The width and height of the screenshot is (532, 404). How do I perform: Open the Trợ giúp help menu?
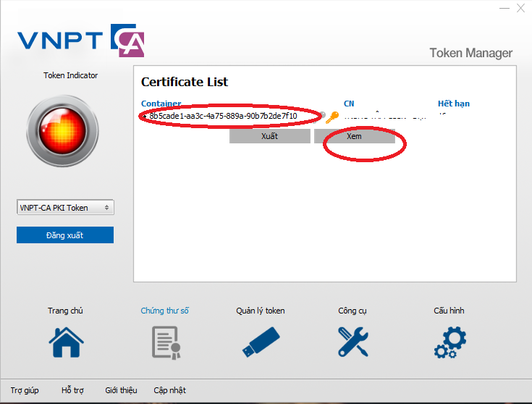click(x=25, y=390)
